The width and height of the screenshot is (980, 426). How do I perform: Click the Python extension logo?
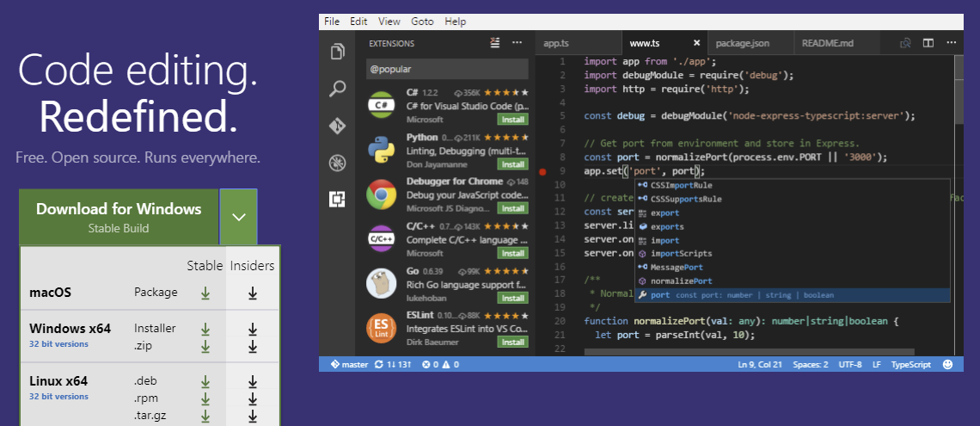(x=381, y=150)
